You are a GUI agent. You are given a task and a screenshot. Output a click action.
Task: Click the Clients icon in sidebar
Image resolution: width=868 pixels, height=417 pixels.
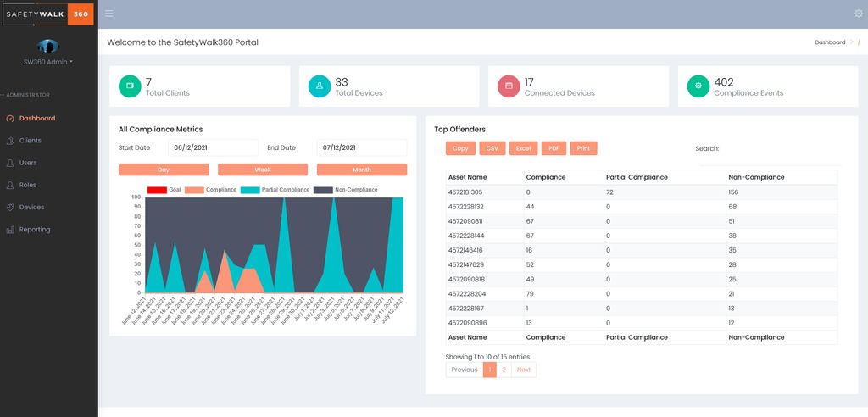(x=10, y=141)
